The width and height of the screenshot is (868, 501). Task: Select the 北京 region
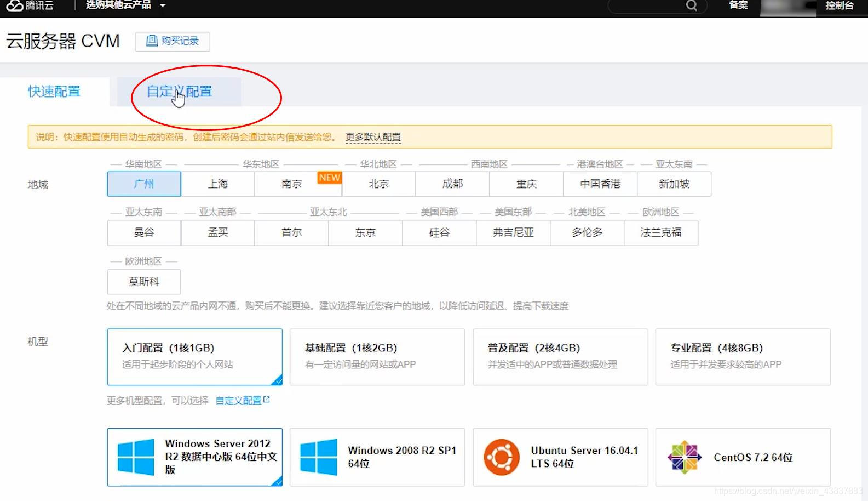[379, 184]
